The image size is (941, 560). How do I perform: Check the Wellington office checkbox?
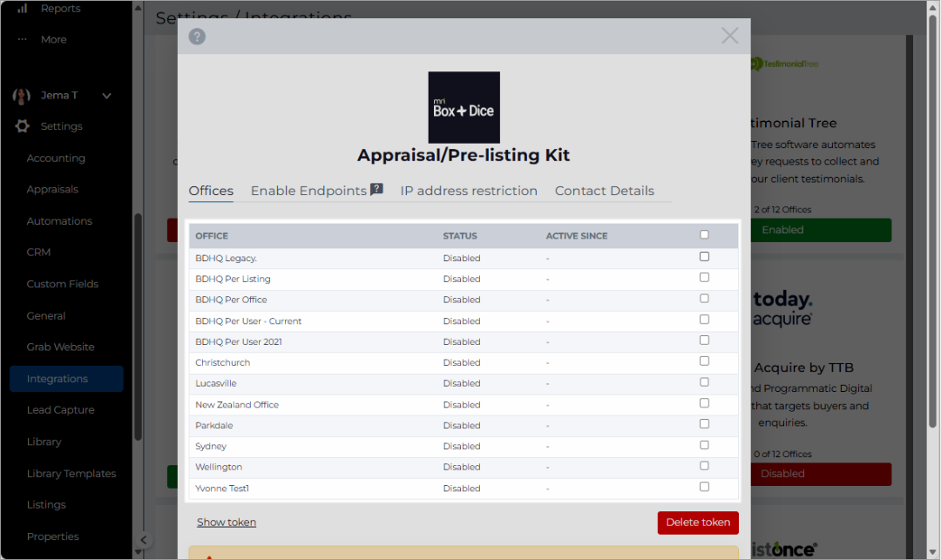click(x=705, y=466)
